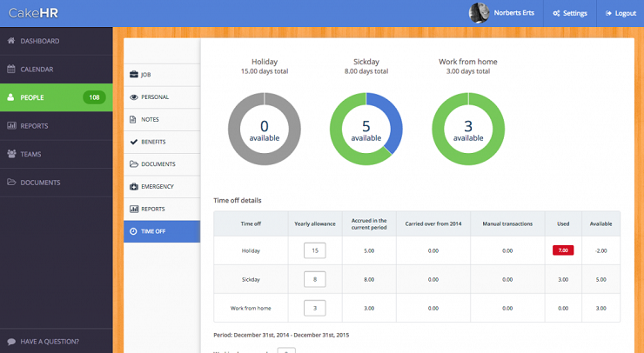Click the Teams group icon in sidebar

tap(11, 154)
